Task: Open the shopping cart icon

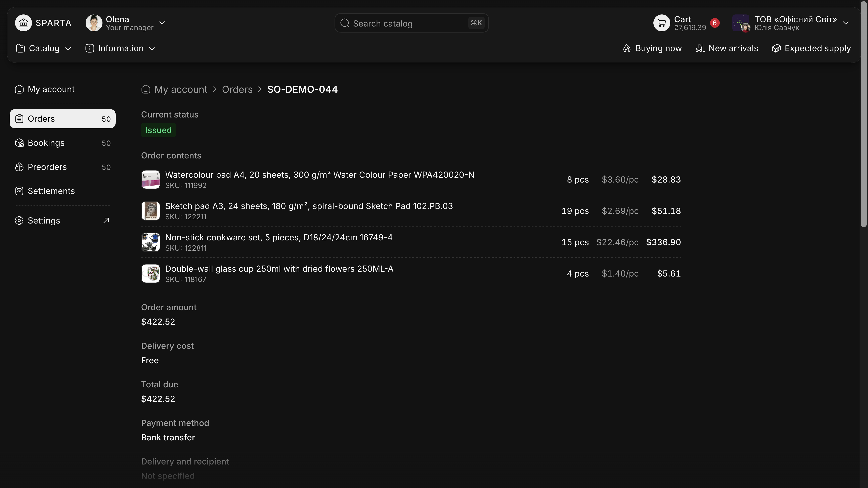Action: coord(661,23)
